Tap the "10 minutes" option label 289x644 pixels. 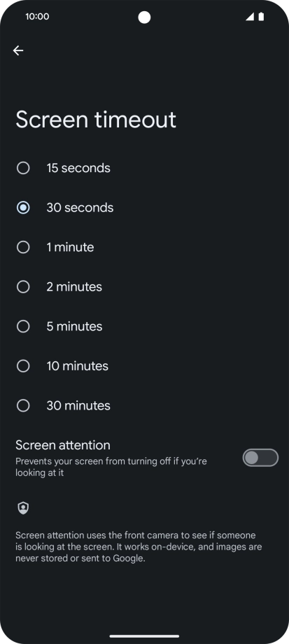pos(77,365)
